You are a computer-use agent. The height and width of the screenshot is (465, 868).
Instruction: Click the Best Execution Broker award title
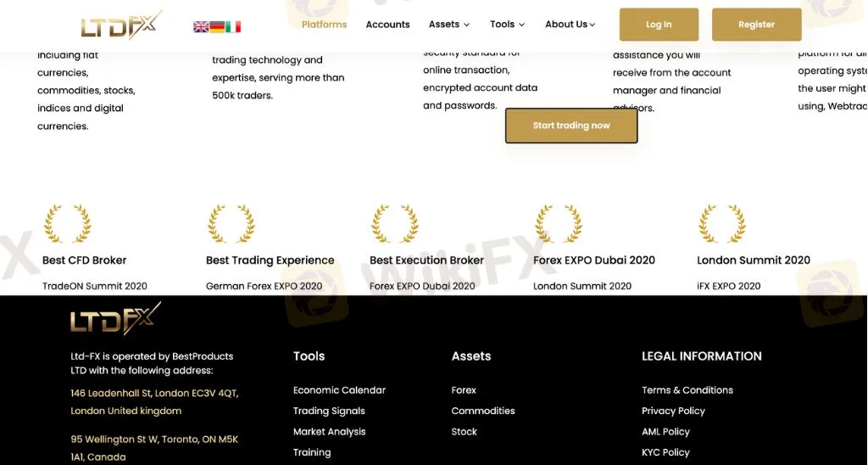[x=427, y=261]
